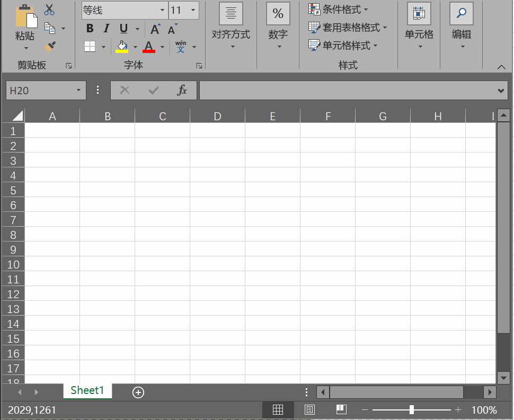Click the 100% zoom level
514x420 pixels.
[484, 410]
